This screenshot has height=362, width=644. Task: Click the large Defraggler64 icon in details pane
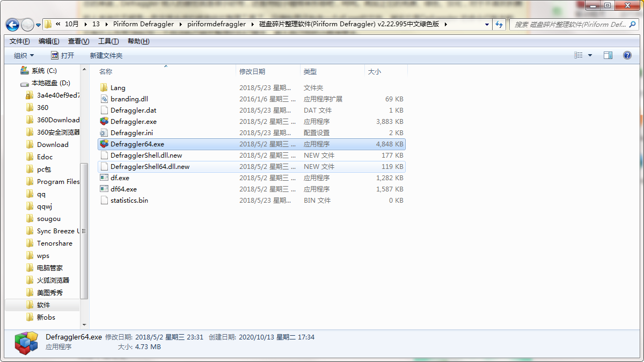click(26, 343)
